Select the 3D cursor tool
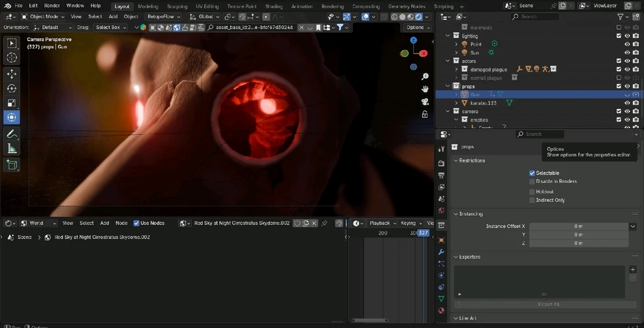Viewport: 644px width, 328px height. [x=12, y=58]
